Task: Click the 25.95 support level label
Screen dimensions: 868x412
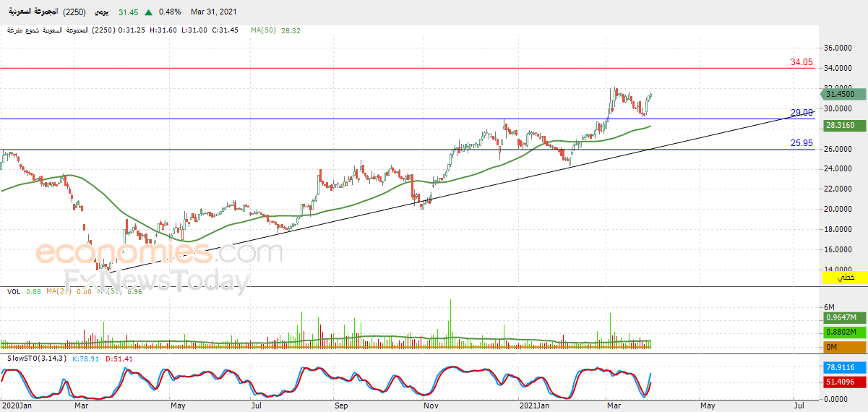Action: [x=802, y=143]
